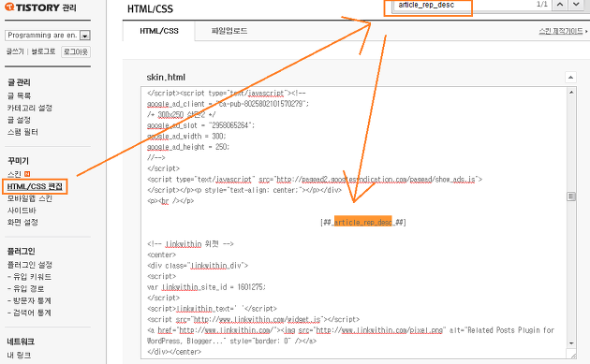Click the editor resize grip corner
Screen dimensions: 590x364
pos(573,355)
